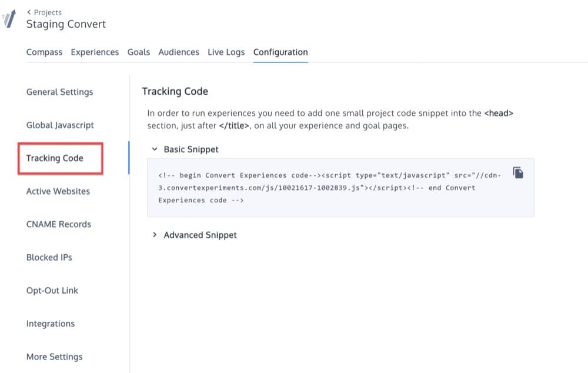Switch to the Audiences tab
Image resolution: width=588 pixels, height=373 pixels.
tap(179, 52)
